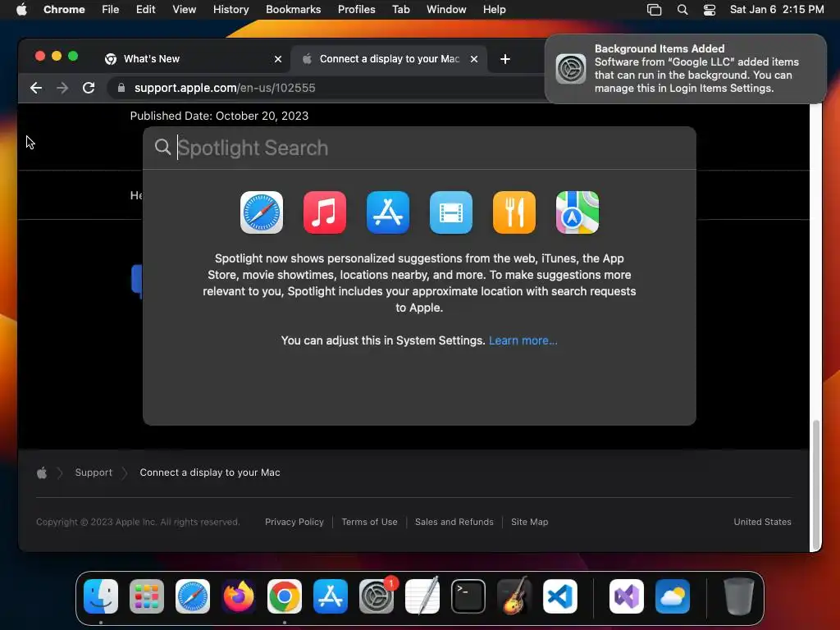Launch Safari from the Dock
The height and width of the screenshot is (630, 840).
tap(193, 596)
